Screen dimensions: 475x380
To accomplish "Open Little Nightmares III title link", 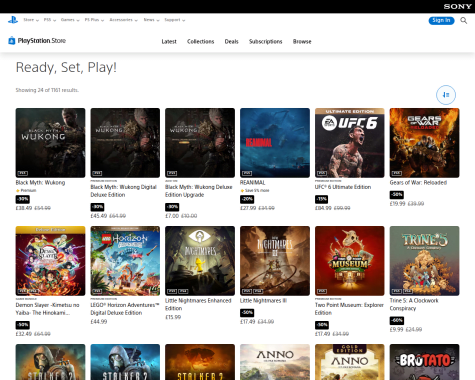I will point(263,301).
